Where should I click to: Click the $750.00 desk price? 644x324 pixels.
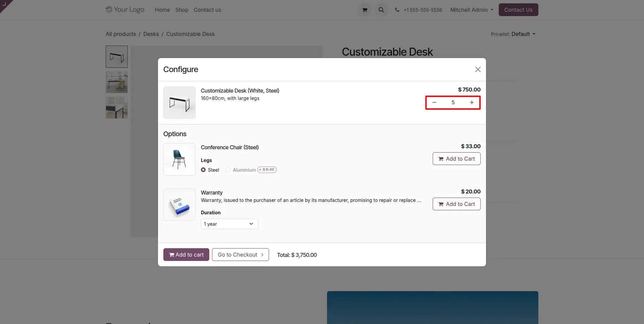point(469,90)
